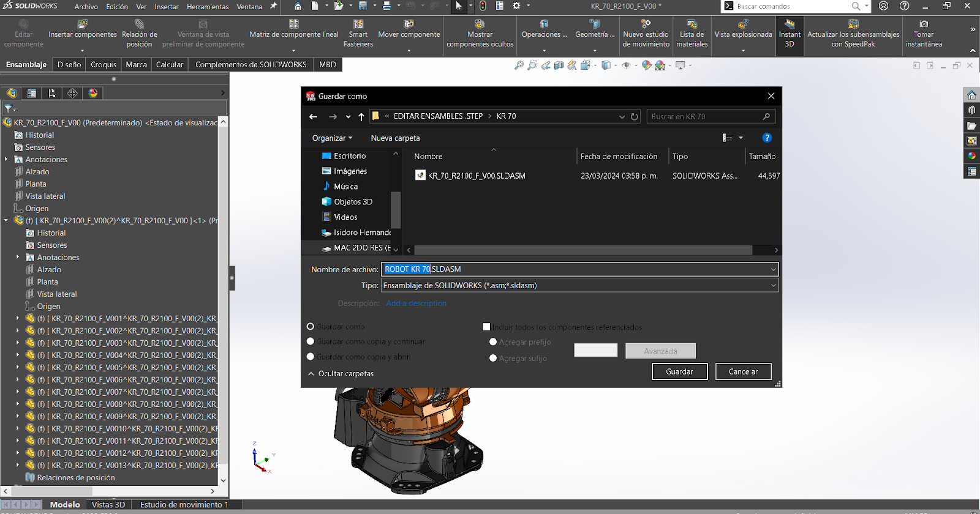Image resolution: width=980 pixels, height=514 pixels.
Task: Switch to Croquis tab
Action: 104,64
